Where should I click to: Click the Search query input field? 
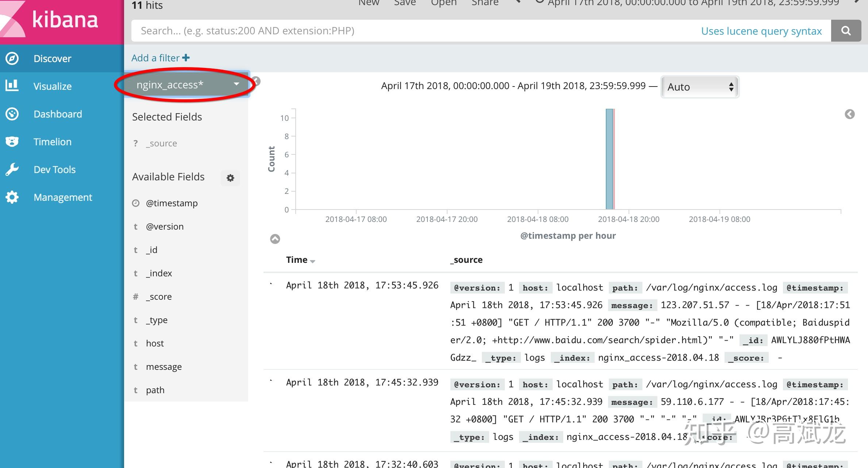402,31
